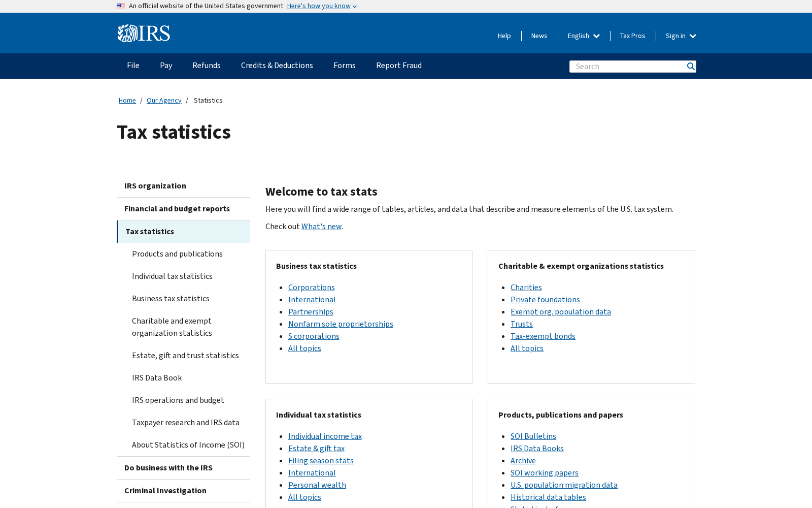Go to Our Agency breadcrumb
812x508 pixels.
tap(164, 100)
